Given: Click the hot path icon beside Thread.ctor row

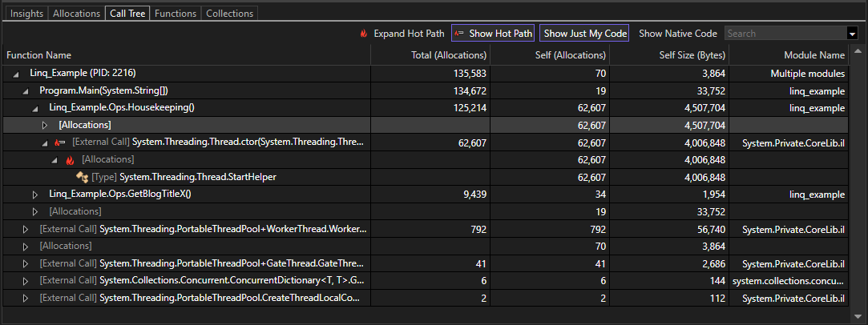Looking at the screenshot, I should (x=60, y=142).
